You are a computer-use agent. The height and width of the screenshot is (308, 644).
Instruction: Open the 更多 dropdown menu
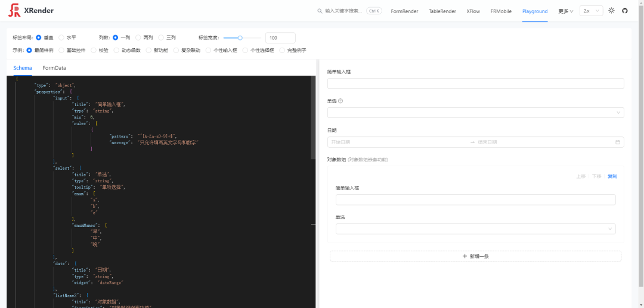(565, 11)
